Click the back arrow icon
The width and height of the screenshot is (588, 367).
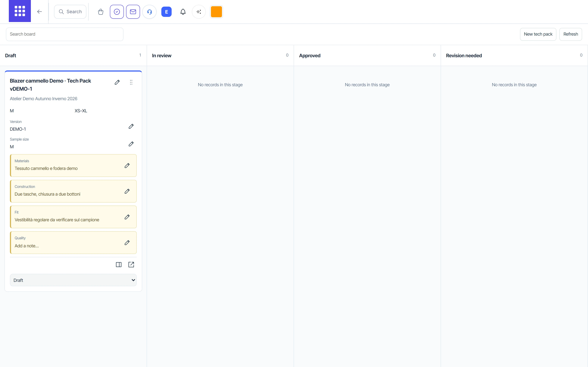point(39,12)
